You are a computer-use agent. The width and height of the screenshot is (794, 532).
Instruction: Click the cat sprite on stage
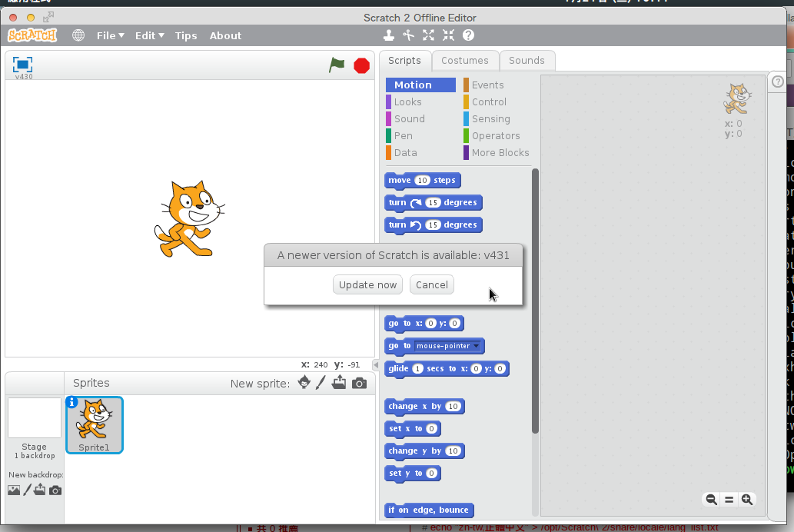click(x=189, y=219)
